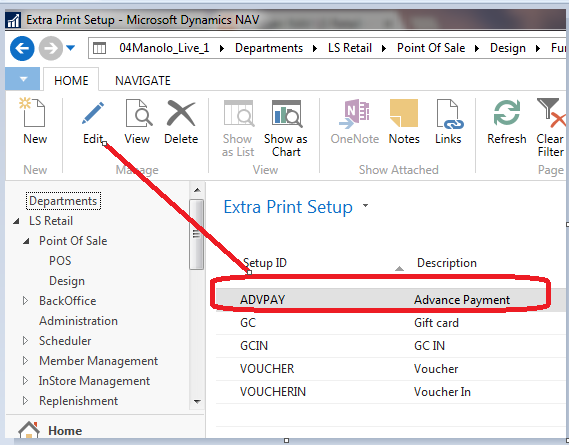569x445 pixels.
Task: Expand the InStore Management node
Action: point(25,380)
